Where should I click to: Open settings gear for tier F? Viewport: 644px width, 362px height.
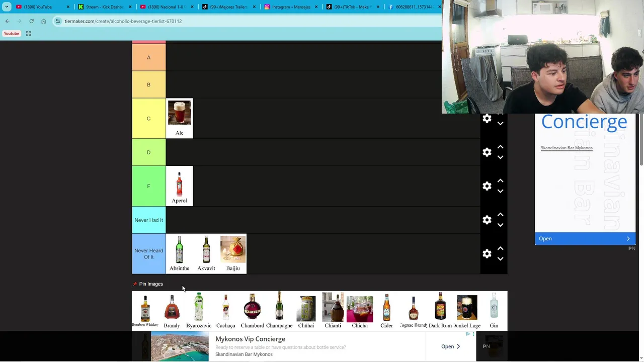point(487,186)
